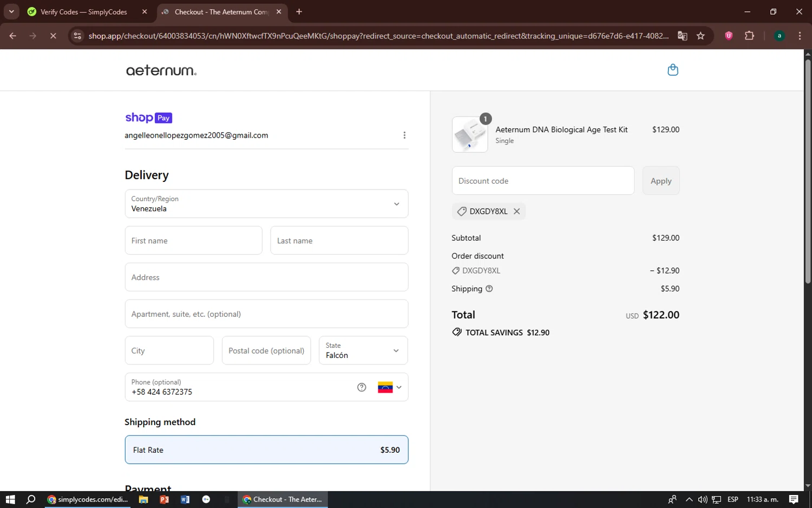View site information icon in address bar
812x508 pixels.
77,36
